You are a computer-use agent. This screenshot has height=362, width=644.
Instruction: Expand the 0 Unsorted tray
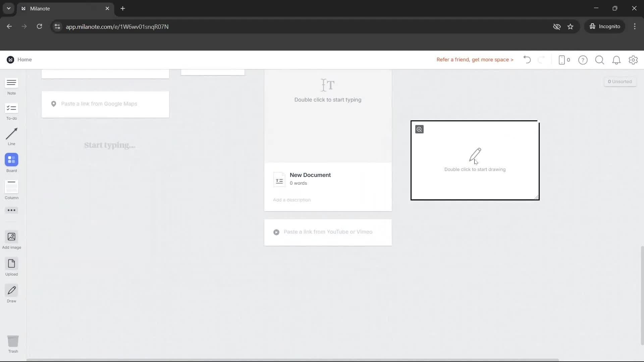620,81
